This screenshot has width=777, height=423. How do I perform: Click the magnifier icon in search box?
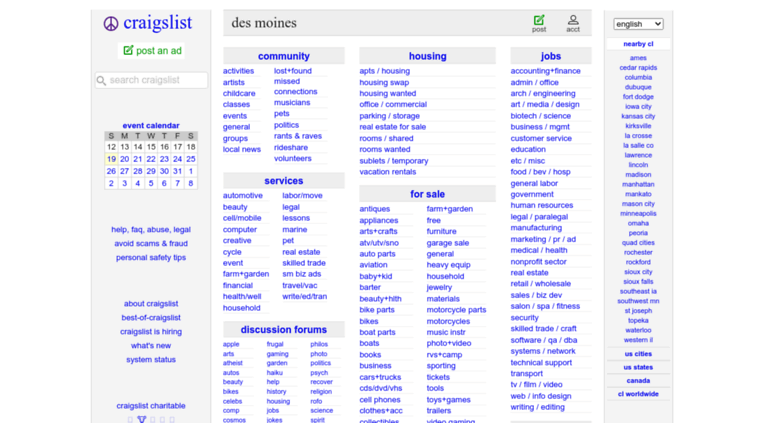pos(102,80)
